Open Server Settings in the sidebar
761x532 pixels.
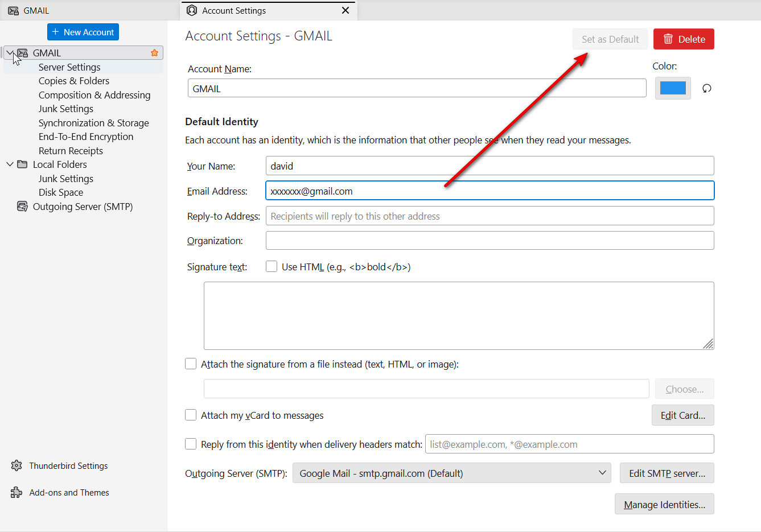click(69, 67)
